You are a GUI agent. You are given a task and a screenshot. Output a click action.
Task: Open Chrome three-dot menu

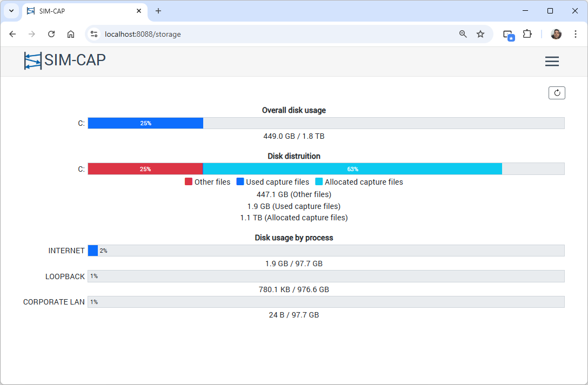[x=576, y=34]
